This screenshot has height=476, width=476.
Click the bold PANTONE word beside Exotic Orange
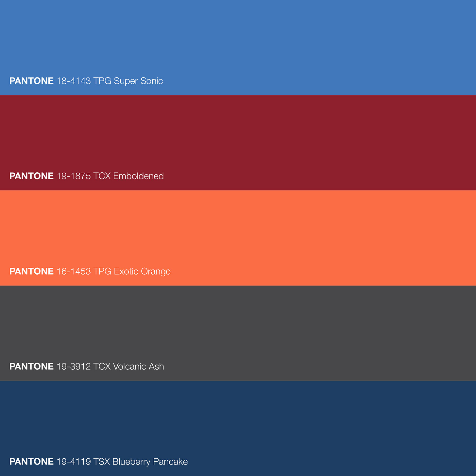pyautogui.click(x=31, y=271)
